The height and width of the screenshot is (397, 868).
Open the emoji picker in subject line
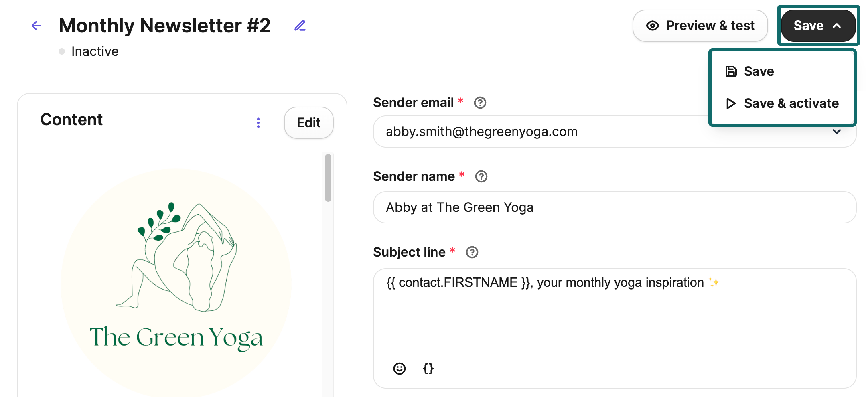(399, 368)
